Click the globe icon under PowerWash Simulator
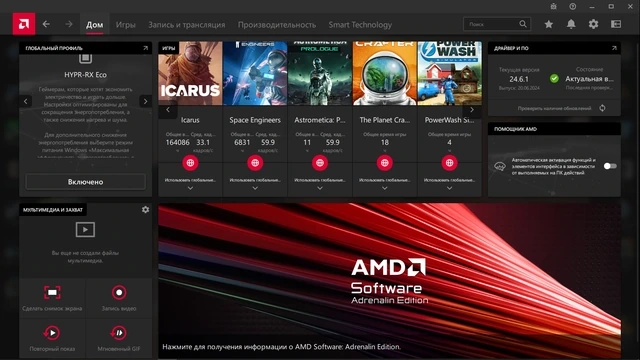 click(449, 163)
